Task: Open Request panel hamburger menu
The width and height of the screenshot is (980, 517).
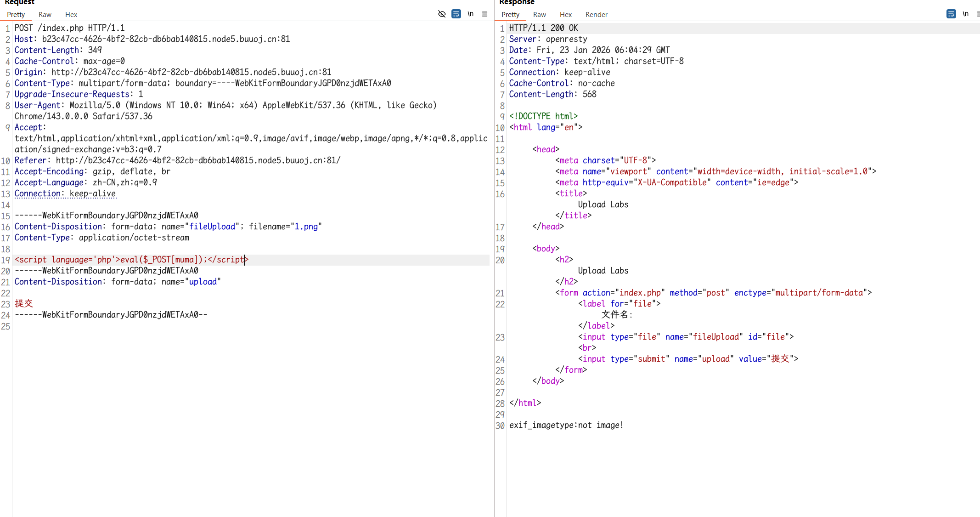Action: [484, 14]
